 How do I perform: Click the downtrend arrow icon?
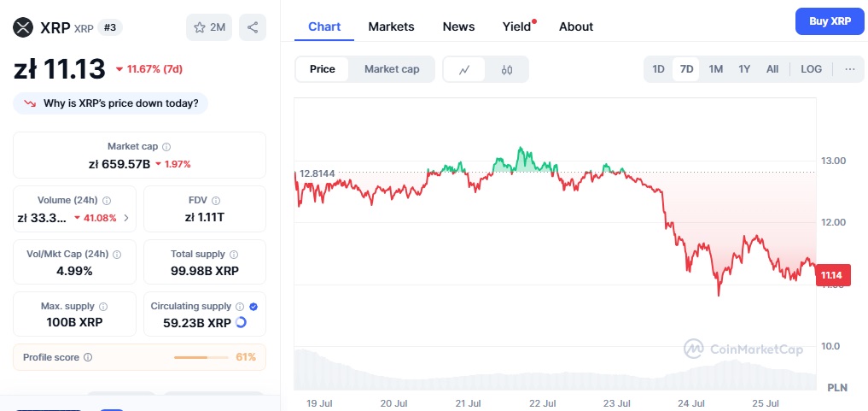pos(29,103)
